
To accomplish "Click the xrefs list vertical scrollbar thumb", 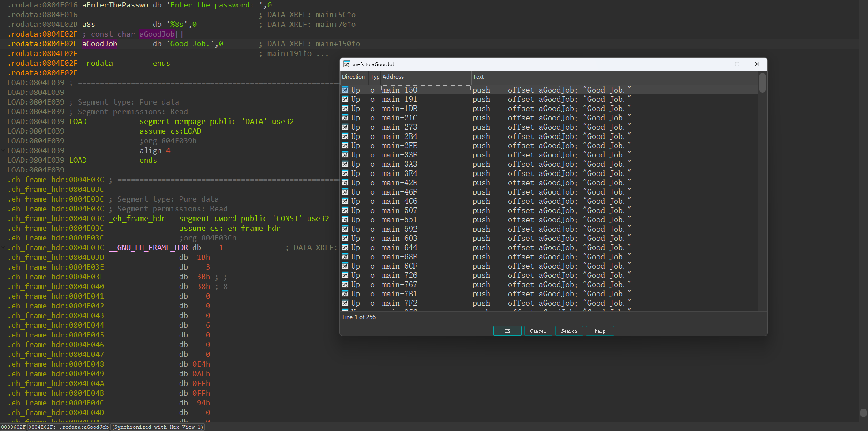I will 763,83.
